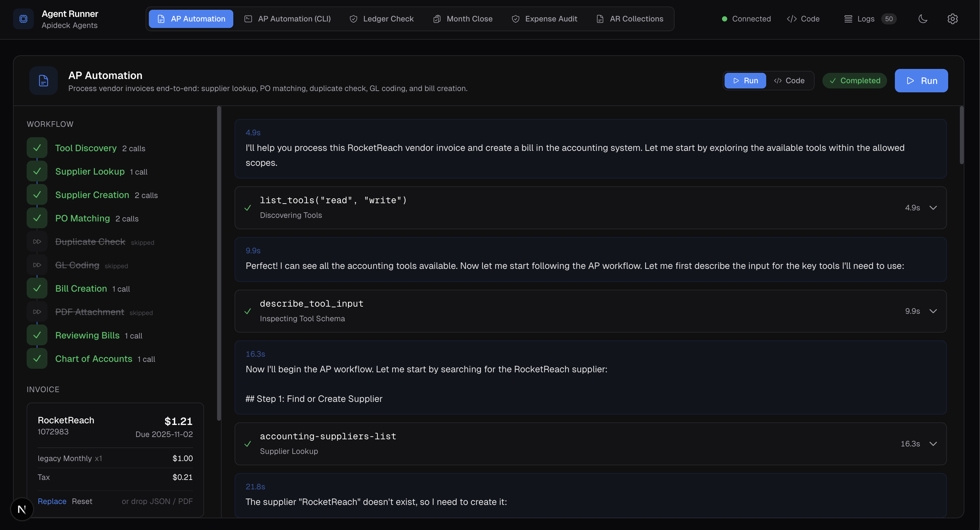This screenshot has height=530, width=980.
Task: Click the skipped Duplicate Check step icon
Action: [x=37, y=242]
